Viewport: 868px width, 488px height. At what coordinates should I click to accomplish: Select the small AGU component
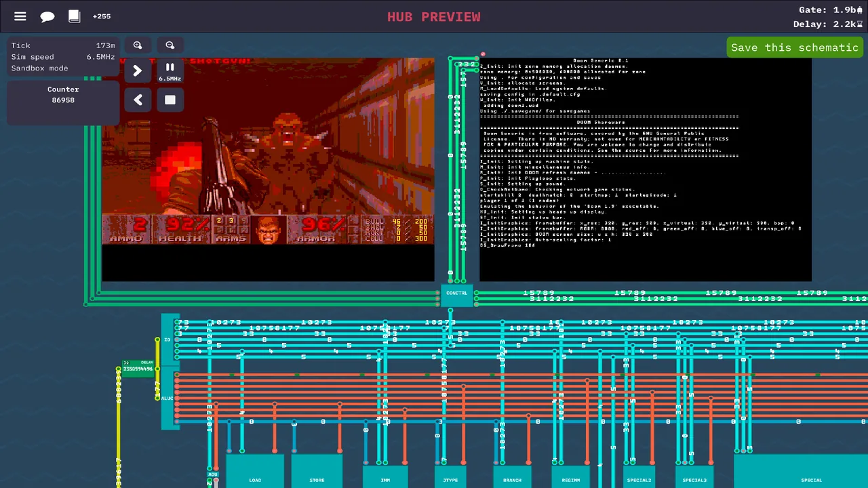pos(212,474)
